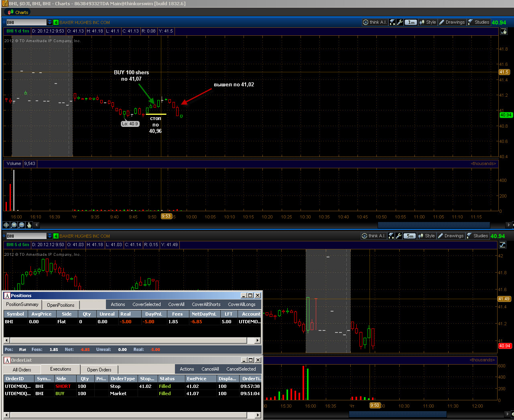Open think A.I. in upper chart toolbar
This screenshot has height=420, width=514.
click(375, 22)
